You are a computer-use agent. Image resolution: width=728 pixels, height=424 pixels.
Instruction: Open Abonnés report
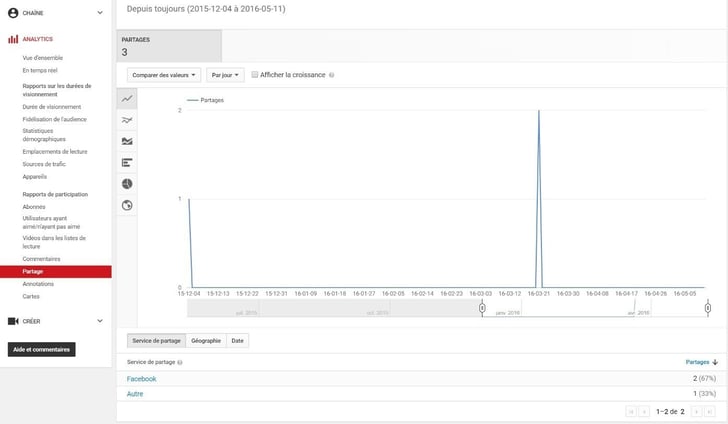coord(34,207)
